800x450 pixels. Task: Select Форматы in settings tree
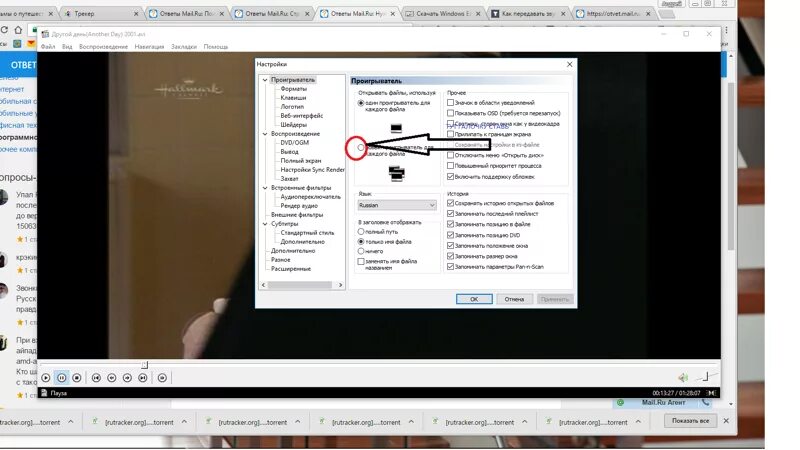pos(293,89)
